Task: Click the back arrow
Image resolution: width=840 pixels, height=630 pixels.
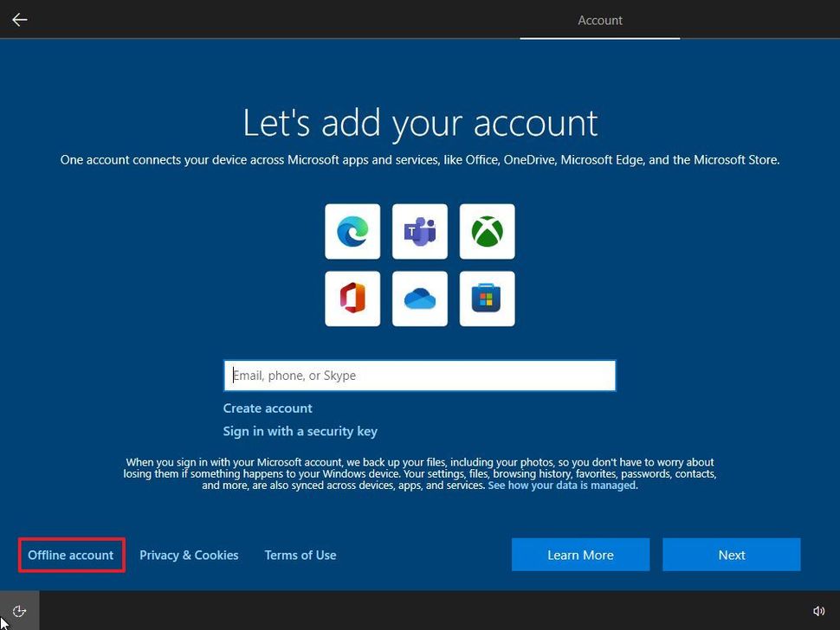Action: click(19, 19)
